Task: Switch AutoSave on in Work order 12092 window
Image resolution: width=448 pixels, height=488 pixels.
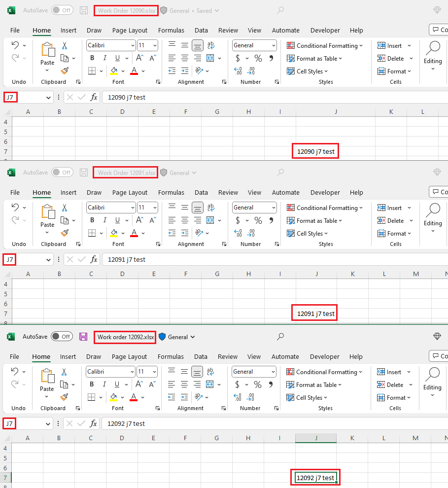Action: pos(62,337)
